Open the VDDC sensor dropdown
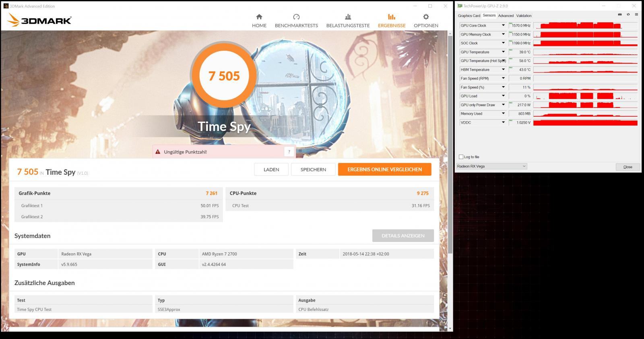Viewport: 644px width, 339px height. pyautogui.click(x=503, y=122)
